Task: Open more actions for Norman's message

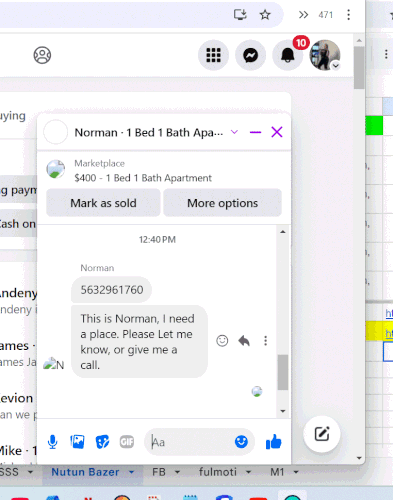Action: (265, 341)
